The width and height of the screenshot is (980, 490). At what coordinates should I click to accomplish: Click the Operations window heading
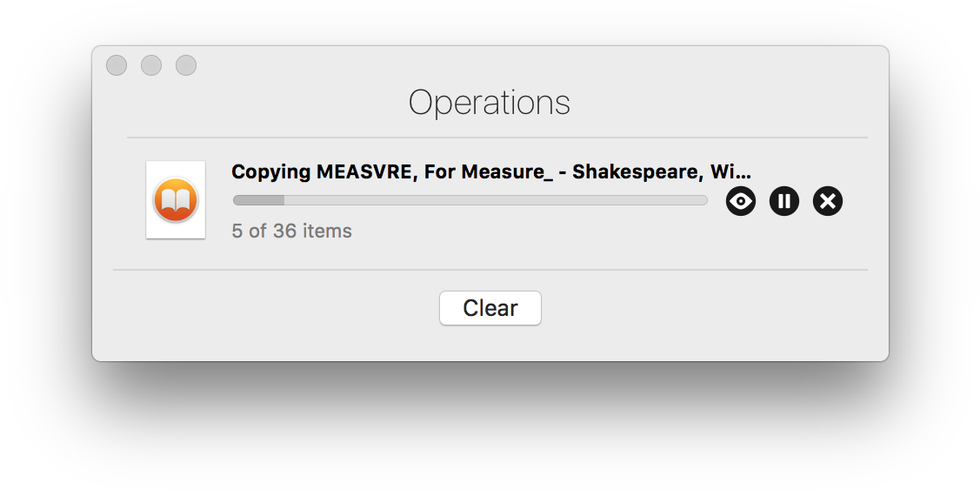coord(490,103)
